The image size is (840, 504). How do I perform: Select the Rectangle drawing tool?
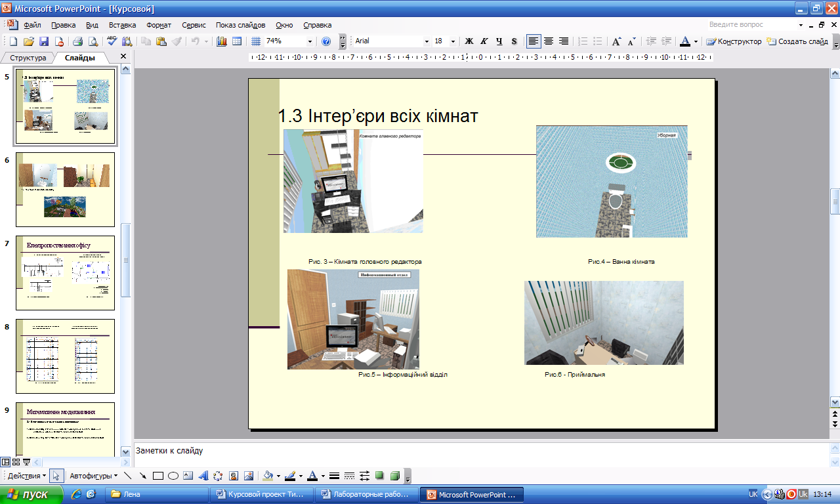point(157,476)
